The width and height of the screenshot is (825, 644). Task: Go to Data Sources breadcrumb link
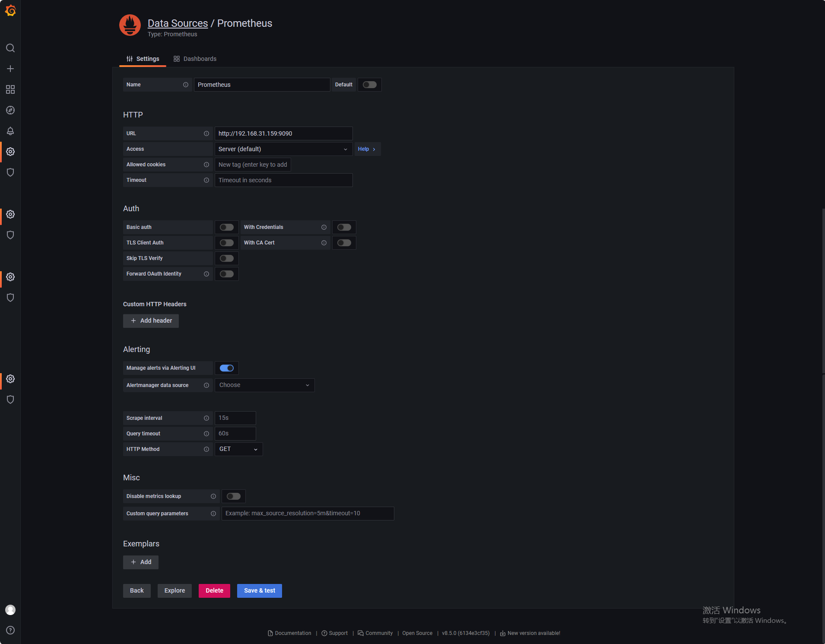[178, 23]
